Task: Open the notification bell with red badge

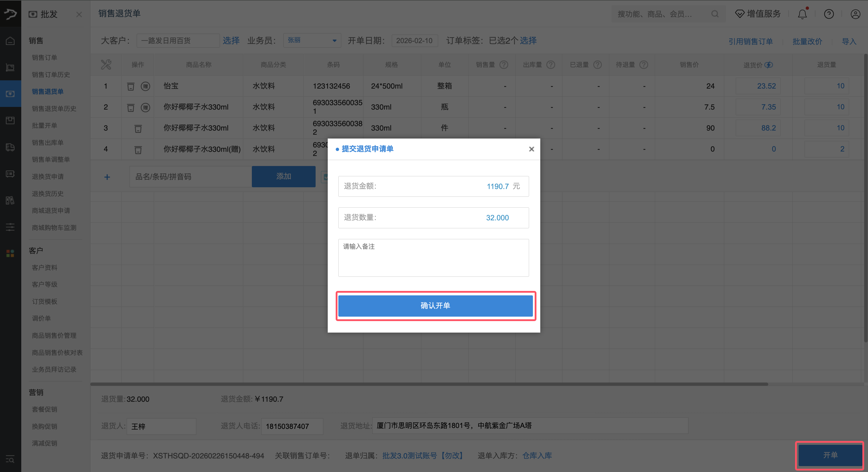Action: tap(802, 14)
